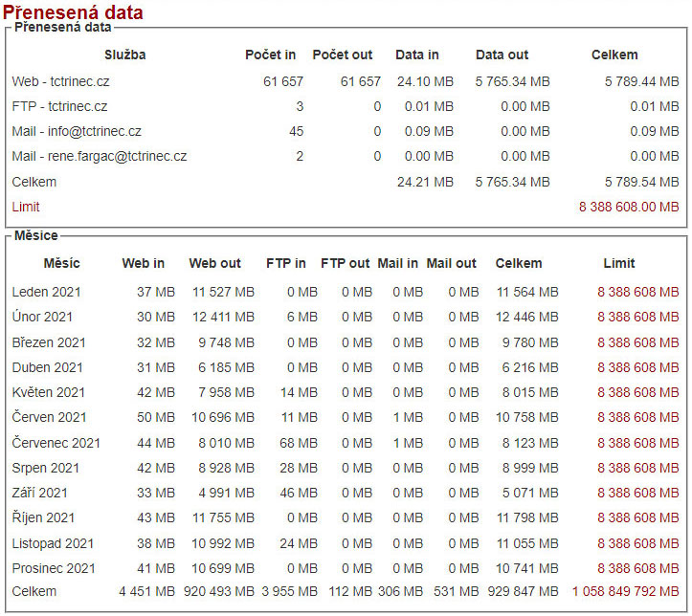Click the Mail - info@tctrinec.cz row label
Image resolution: width=692 pixels, height=616 pixels.
[x=77, y=131]
